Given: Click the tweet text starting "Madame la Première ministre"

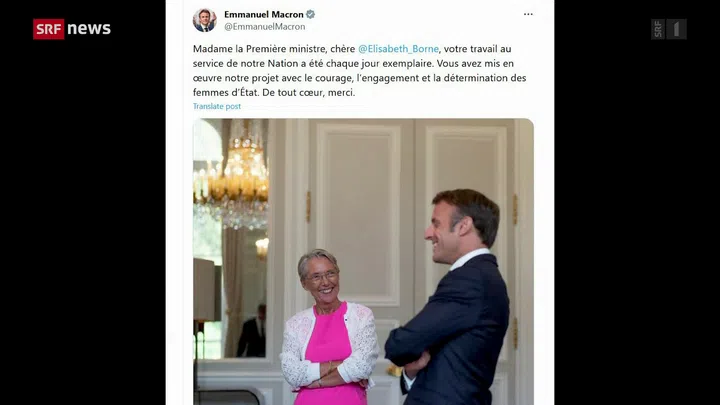Looking at the screenshot, I should [x=360, y=70].
